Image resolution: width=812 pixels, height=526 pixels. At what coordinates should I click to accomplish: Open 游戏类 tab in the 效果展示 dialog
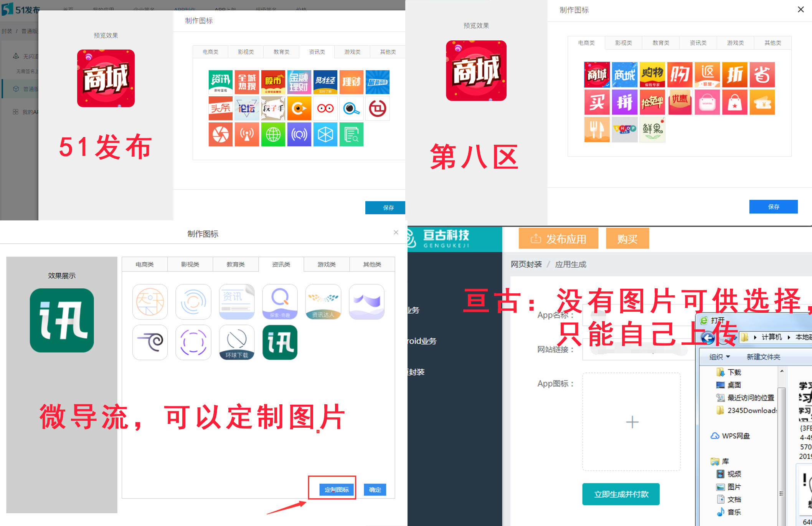pyautogui.click(x=327, y=265)
